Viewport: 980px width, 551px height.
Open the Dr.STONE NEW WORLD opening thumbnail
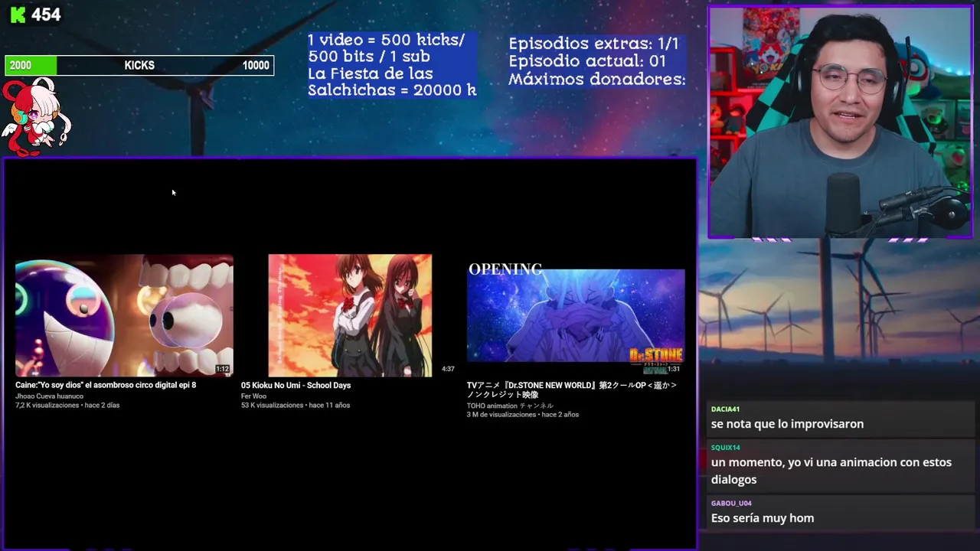[x=576, y=315]
